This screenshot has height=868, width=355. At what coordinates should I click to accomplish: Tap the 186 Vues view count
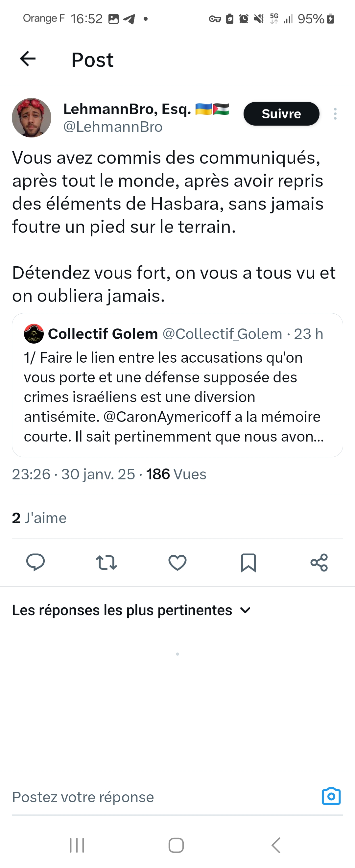(176, 474)
